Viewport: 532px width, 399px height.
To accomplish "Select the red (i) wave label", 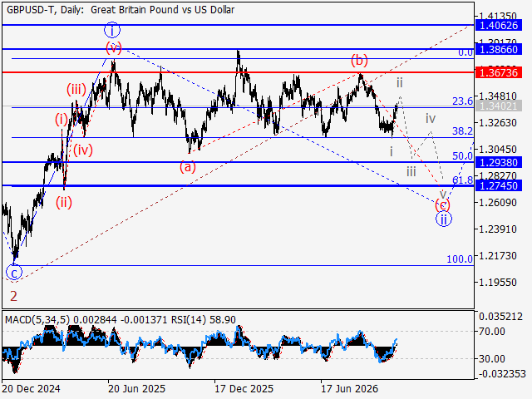I will [x=62, y=120].
